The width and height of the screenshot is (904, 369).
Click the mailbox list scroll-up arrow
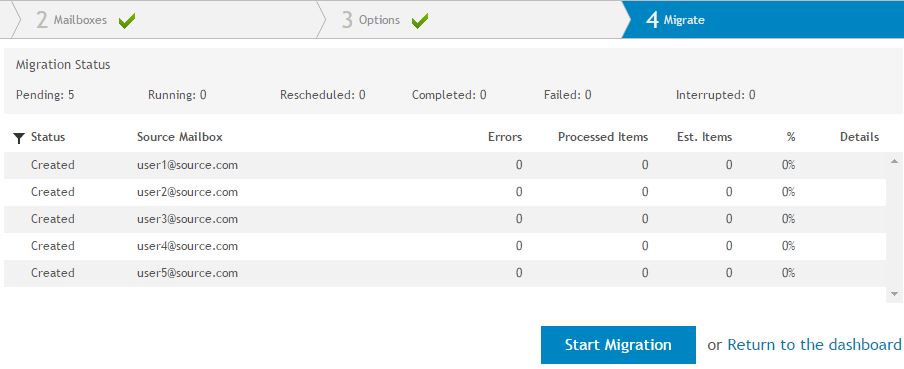coord(894,161)
